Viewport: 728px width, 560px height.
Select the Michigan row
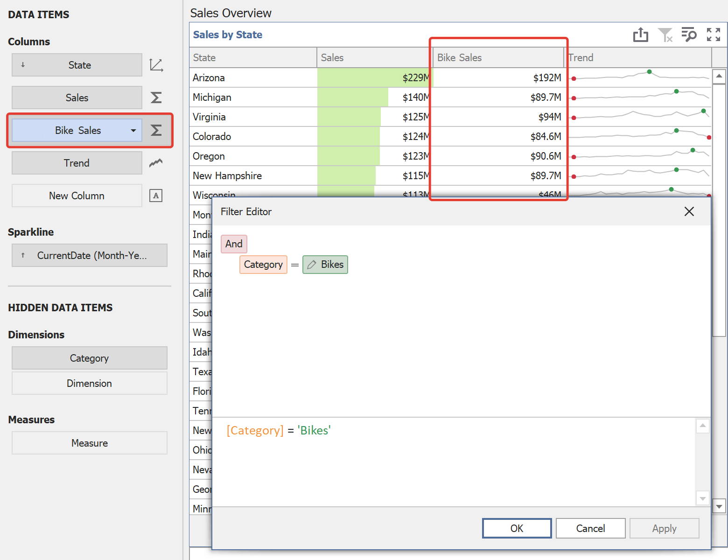click(x=450, y=97)
